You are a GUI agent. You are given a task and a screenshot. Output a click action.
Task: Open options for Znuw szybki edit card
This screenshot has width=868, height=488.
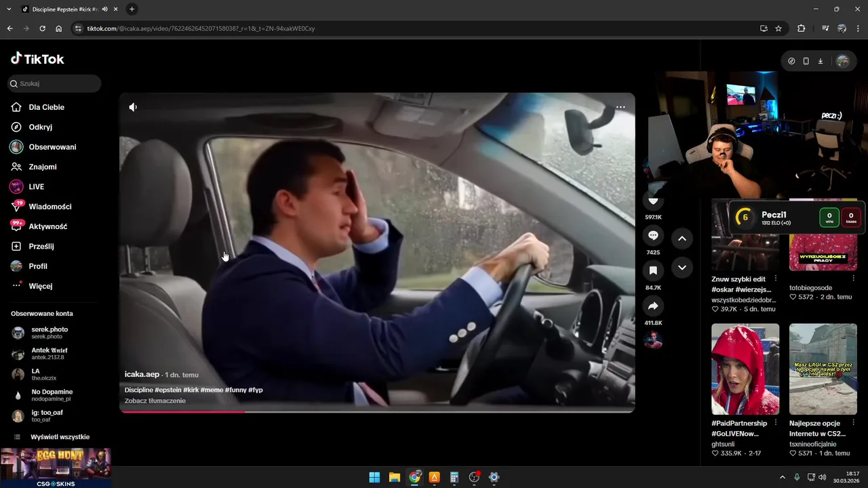pyautogui.click(x=776, y=279)
